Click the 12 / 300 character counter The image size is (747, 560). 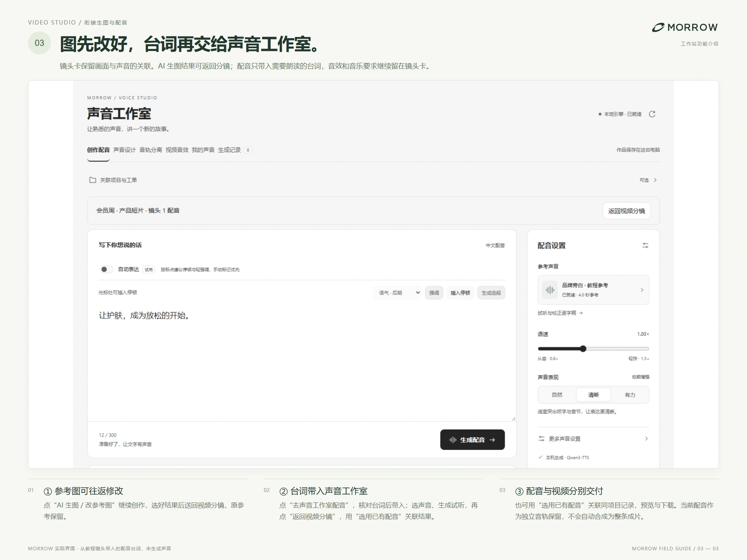click(107, 435)
